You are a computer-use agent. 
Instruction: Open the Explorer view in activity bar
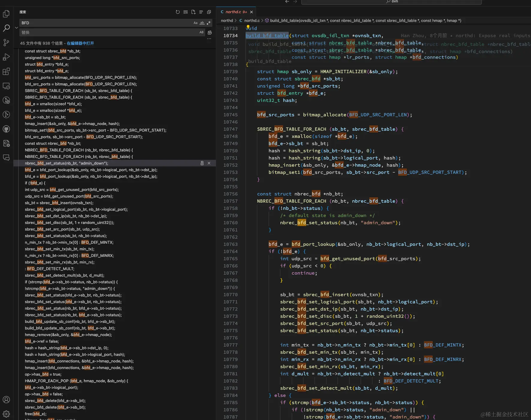click(x=6, y=14)
